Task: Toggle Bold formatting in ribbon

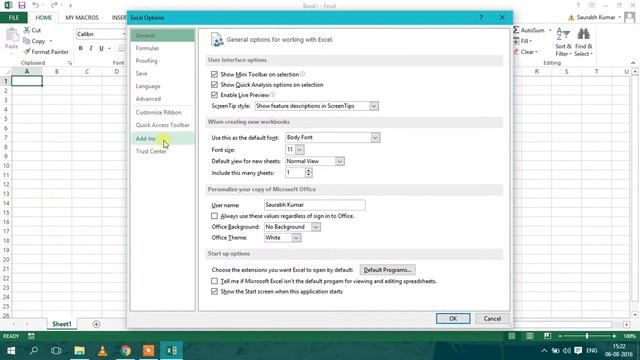Action: [81, 48]
